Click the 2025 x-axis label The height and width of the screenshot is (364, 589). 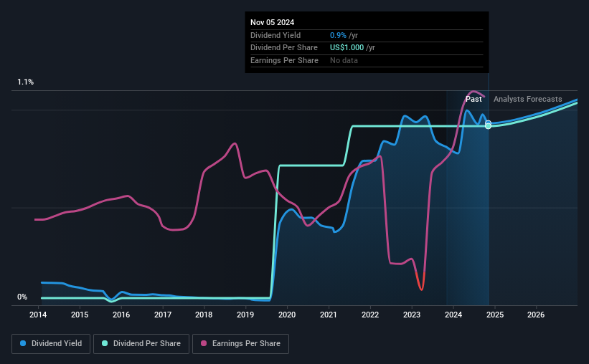[x=495, y=315]
